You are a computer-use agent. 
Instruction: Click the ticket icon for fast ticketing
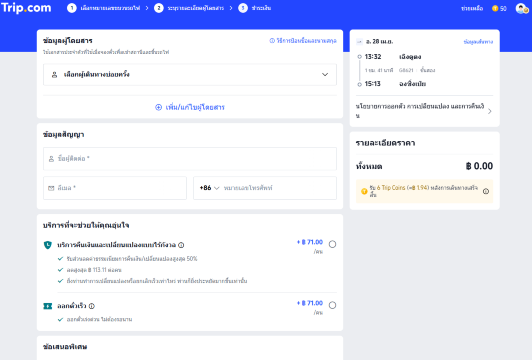(x=48, y=306)
